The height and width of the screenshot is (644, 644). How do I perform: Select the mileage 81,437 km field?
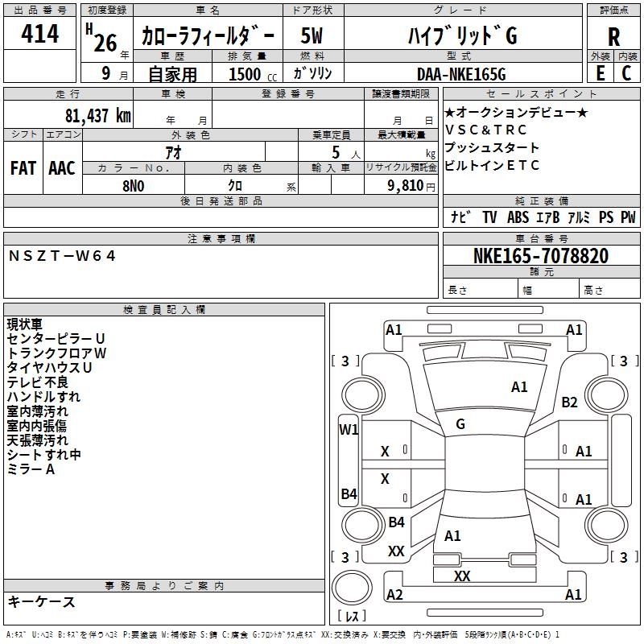[68, 114]
